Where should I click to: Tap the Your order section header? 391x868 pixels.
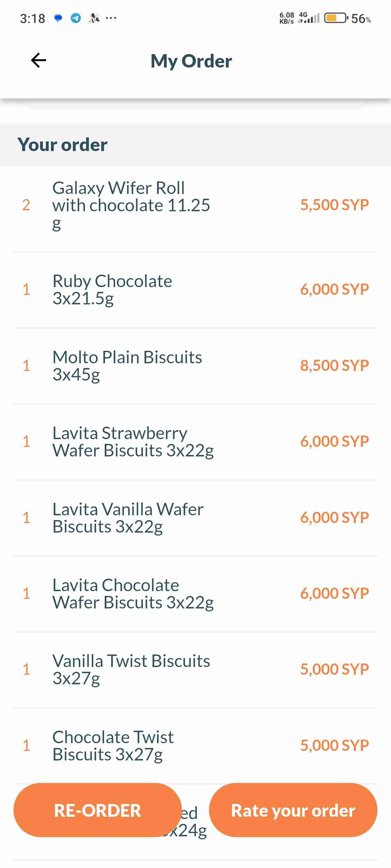62,145
